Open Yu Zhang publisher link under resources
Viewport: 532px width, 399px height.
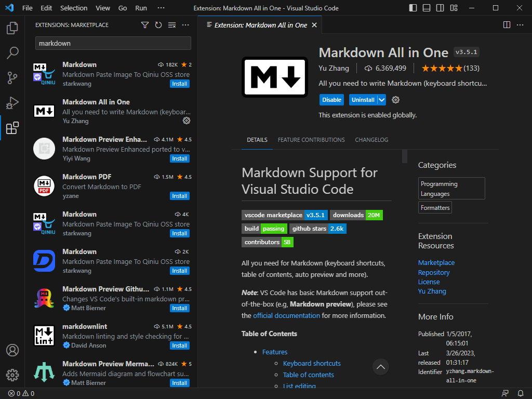point(432,291)
